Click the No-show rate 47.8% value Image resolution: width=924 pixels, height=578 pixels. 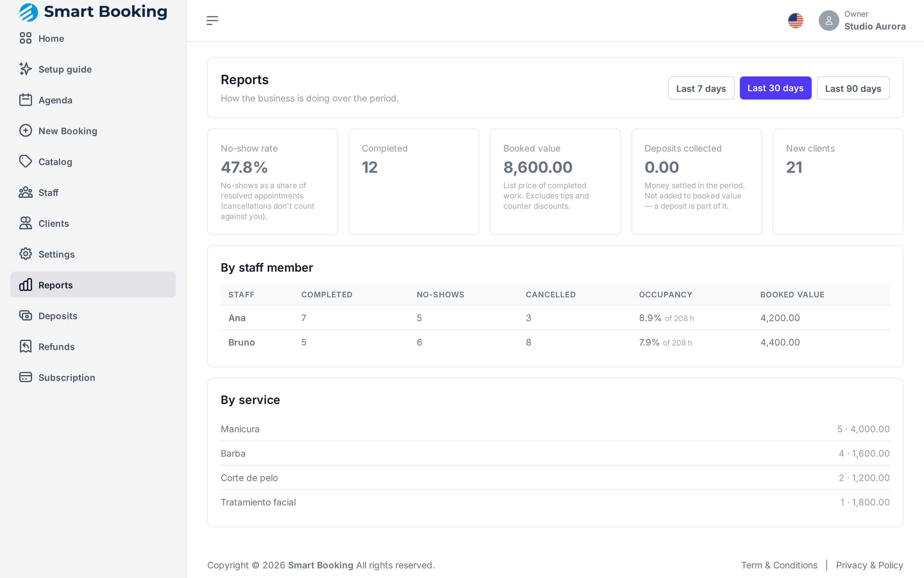point(244,167)
